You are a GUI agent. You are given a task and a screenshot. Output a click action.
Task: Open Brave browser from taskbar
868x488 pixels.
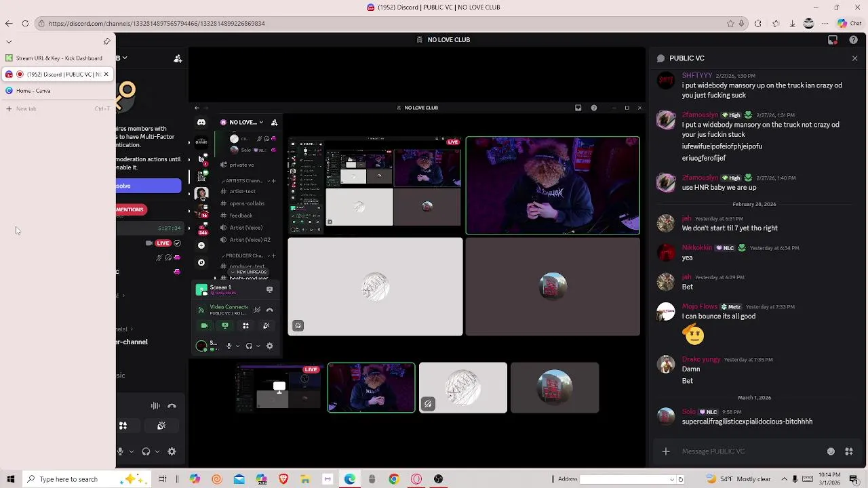[x=283, y=479]
